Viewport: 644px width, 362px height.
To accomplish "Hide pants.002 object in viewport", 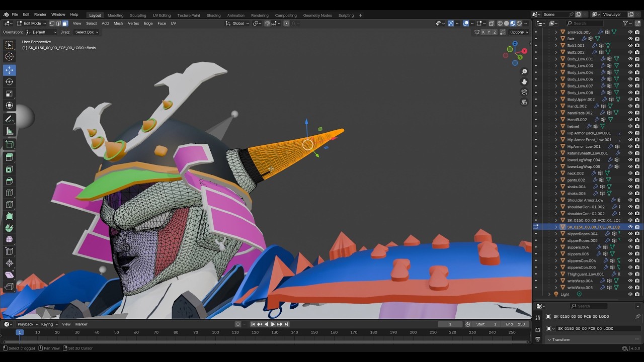I will (630, 180).
